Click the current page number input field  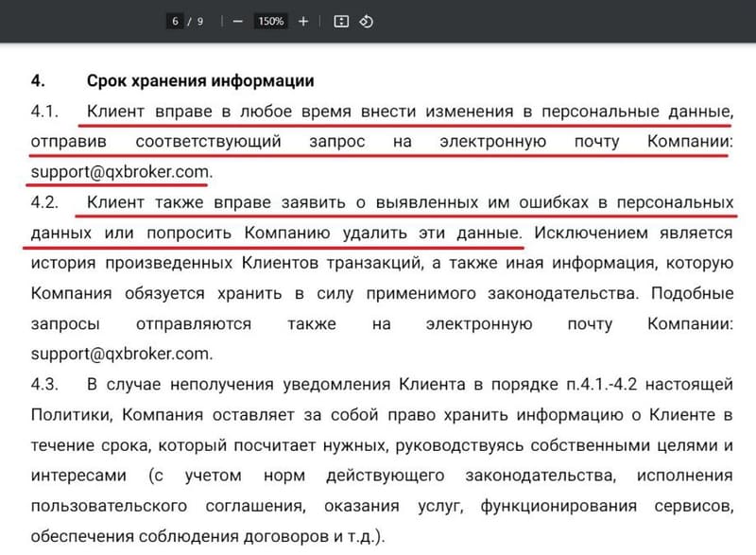[x=175, y=18]
